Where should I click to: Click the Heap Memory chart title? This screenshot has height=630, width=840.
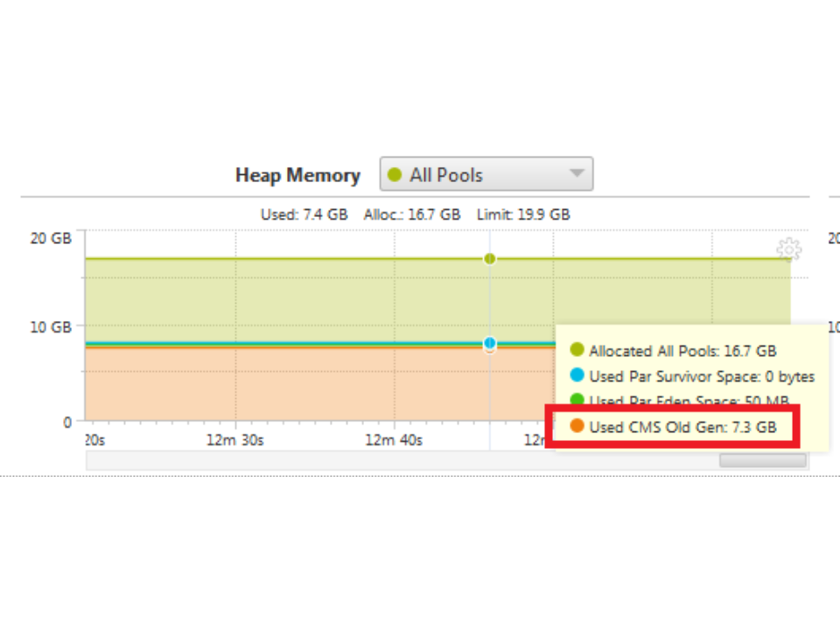pos(297,175)
